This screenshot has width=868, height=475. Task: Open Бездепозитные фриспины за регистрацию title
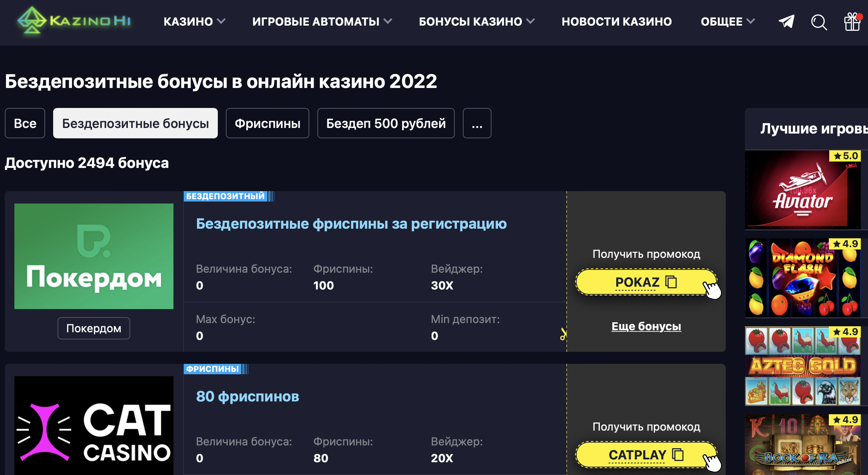[x=351, y=224]
